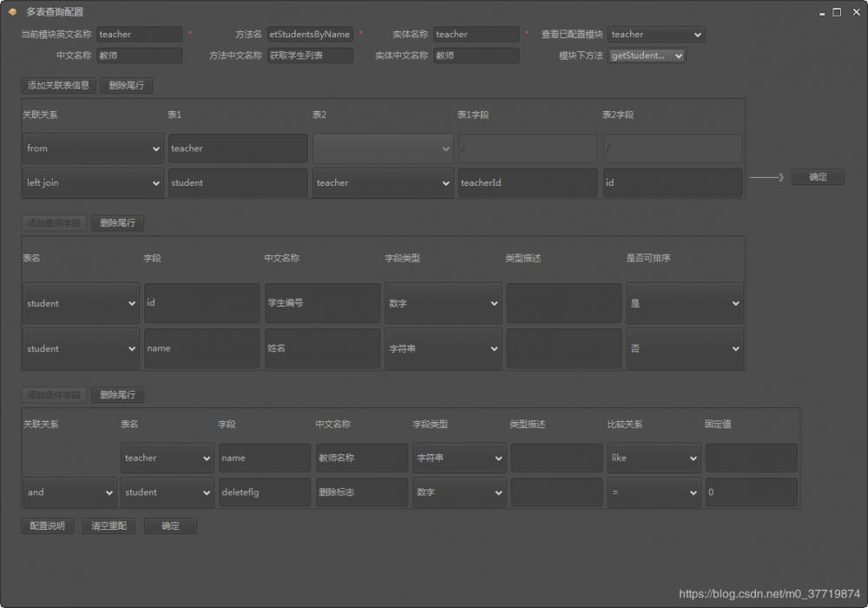Open 字段类型 dropdown for 教师名称 row
This screenshot has height=608, width=868.
(459, 458)
